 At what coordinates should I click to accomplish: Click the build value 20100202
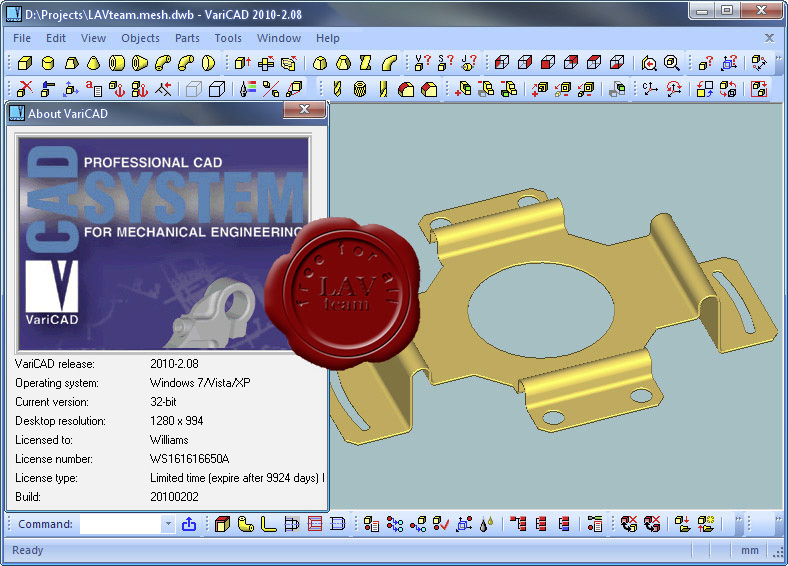[174, 497]
